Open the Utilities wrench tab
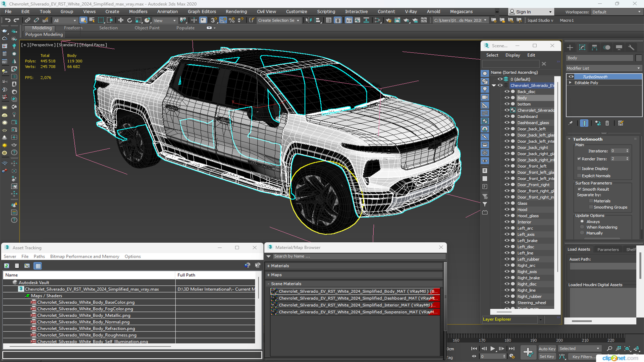This screenshot has height=362, width=644. [631, 47]
